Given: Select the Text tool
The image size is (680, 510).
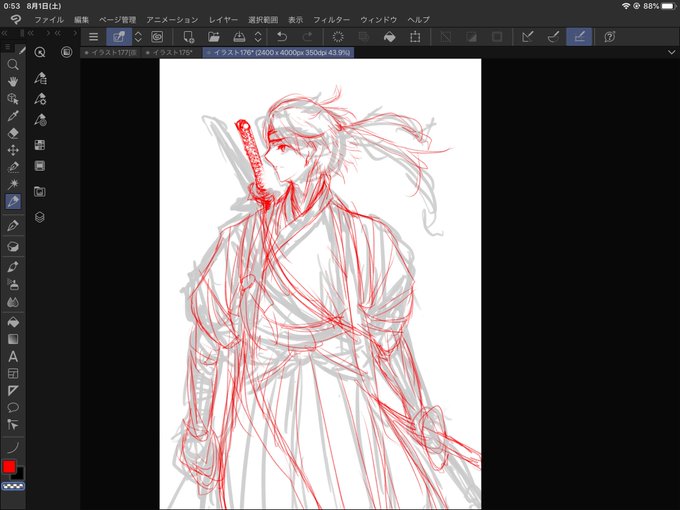Looking at the screenshot, I should [13, 356].
